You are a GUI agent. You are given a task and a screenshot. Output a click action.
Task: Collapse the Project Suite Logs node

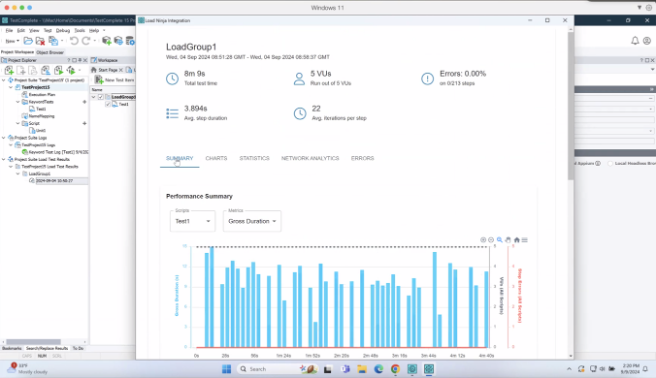[4, 138]
